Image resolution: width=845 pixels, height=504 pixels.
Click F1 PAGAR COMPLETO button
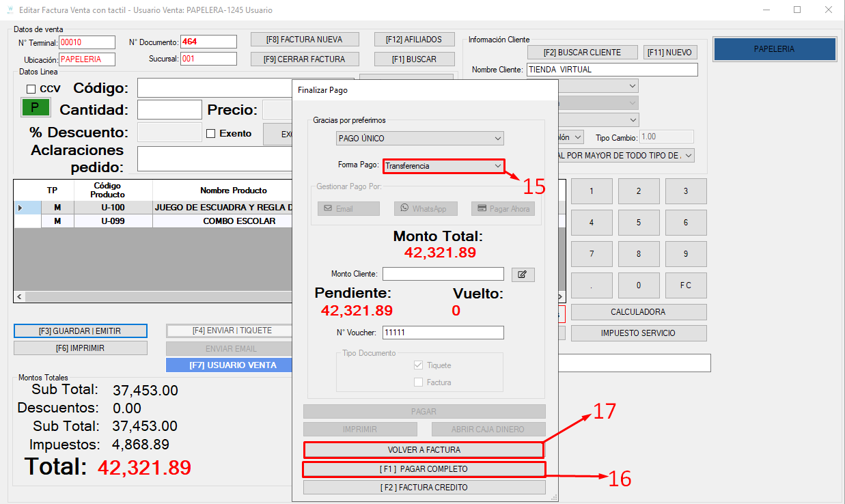(x=424, y=469)
